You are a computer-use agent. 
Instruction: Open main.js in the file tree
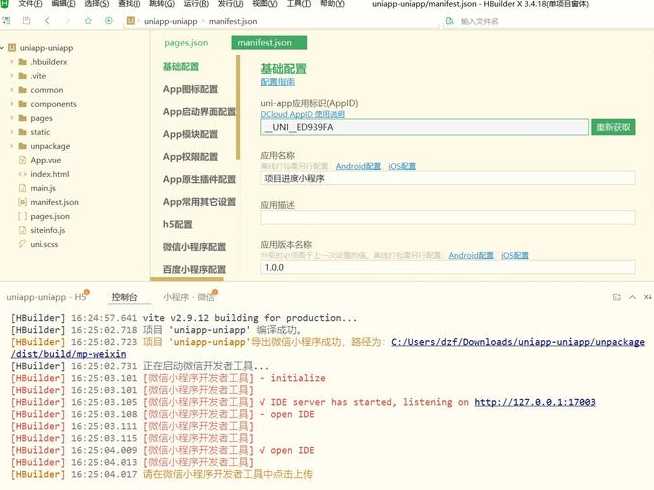(x=43, y=188)
